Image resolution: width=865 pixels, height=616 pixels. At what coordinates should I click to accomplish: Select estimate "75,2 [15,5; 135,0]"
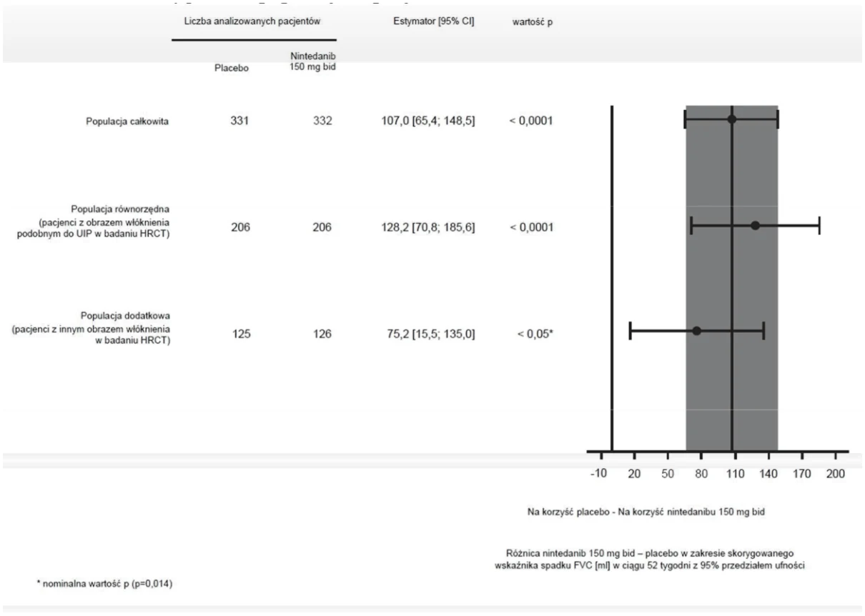click(432, 333)
